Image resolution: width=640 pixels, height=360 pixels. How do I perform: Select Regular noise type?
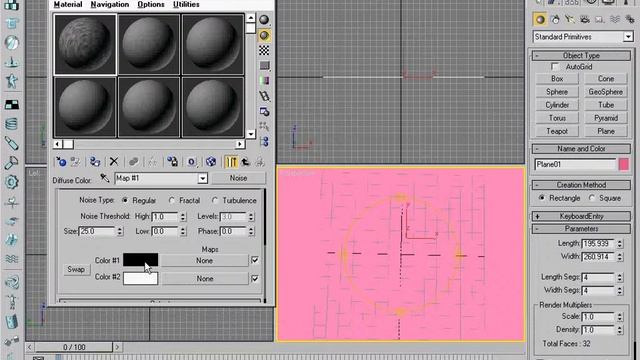click(x=125, y=200)
